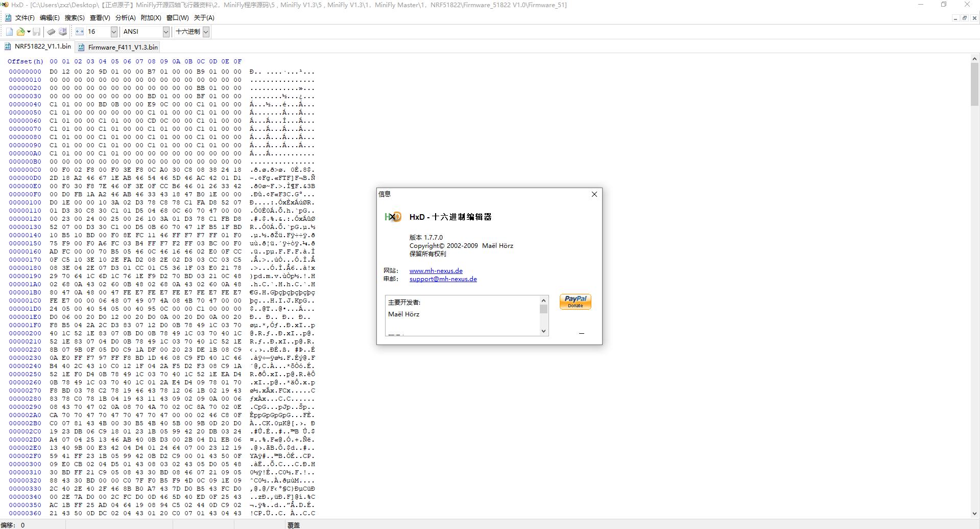Click the 偏移: 0 status bar entry
The image size is (980, 529).
tap(13, 525)
